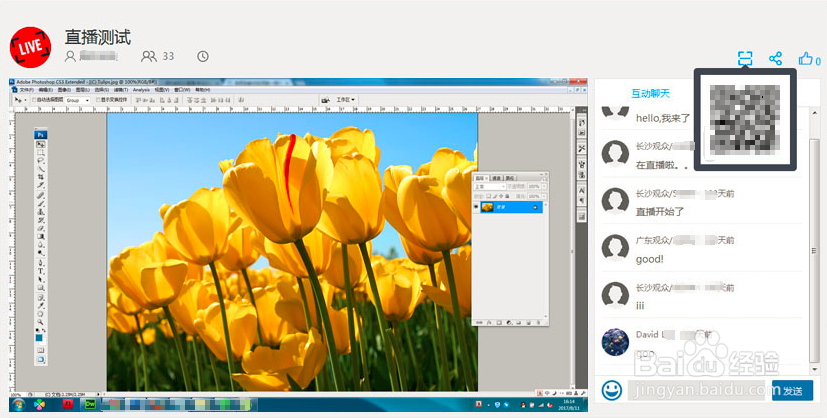Click chat message good!
The height and width of the screenshot is (418, 827).
pyautogui.click(x=649, y=259)
